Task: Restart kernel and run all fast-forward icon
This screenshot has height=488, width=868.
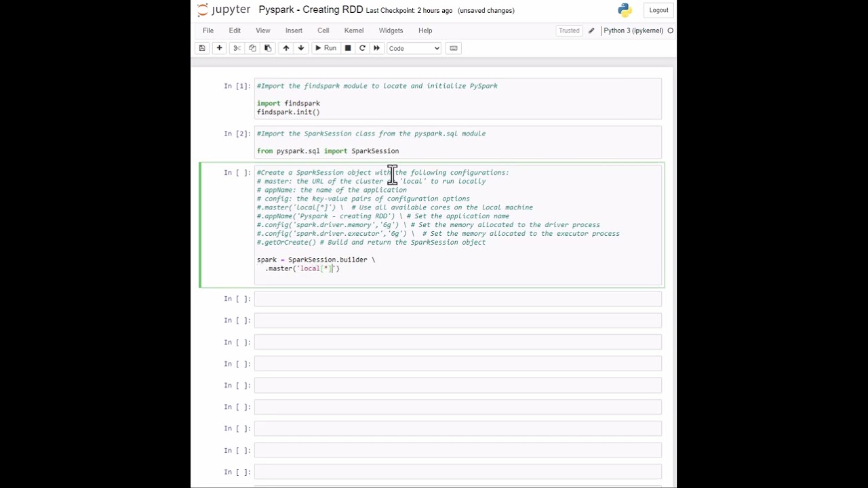Action: (376, 48)
